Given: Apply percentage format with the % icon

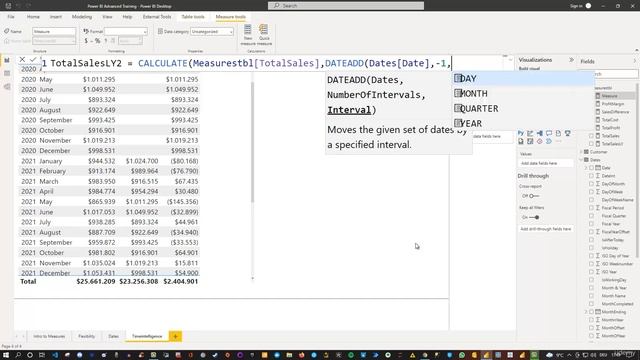Looking at the screenshot, I should coord(97,41).
